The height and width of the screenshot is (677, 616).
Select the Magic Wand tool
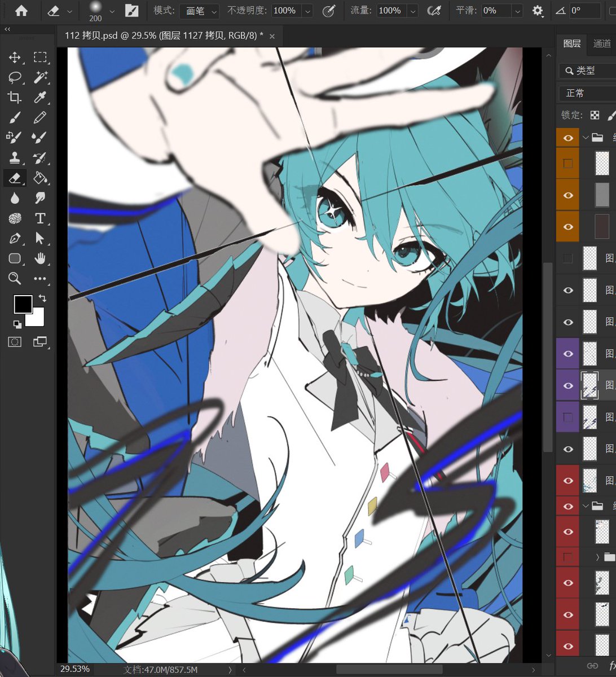point(40,77)
